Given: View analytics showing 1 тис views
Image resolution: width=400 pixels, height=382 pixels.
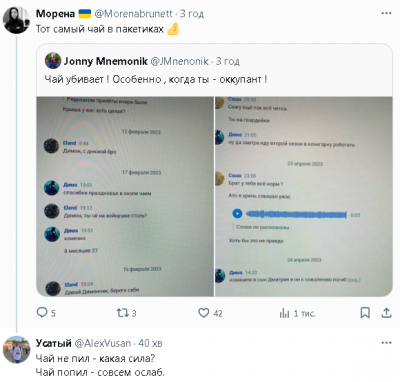Looking at the screenshot, I should click(284, 313).
